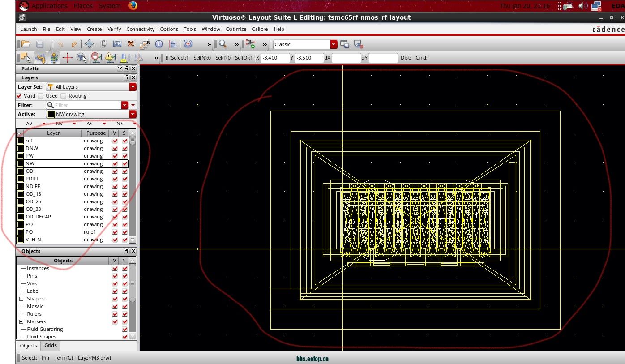Open the AS dropdown arrow
Image resolution: width=625 pixels, height=364 pixels.
[104, 124]
